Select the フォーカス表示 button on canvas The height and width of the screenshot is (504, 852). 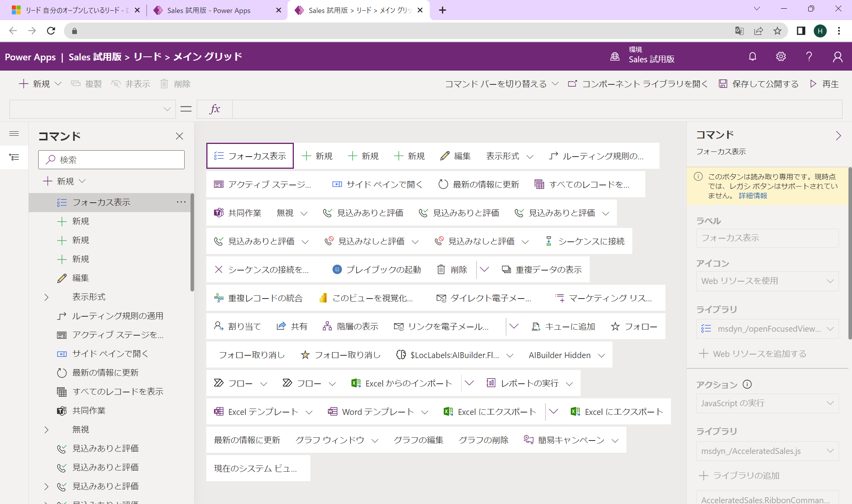click(x=250, y=156)
